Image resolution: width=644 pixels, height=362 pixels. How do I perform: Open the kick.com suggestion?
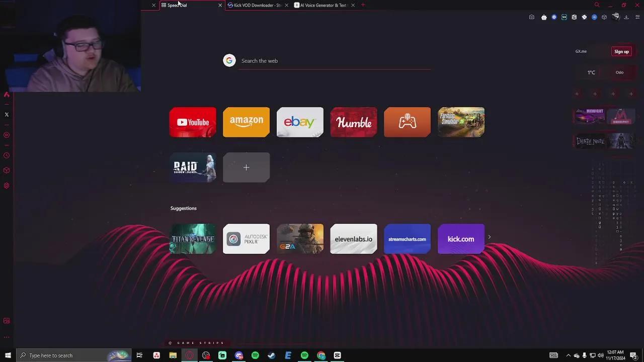pyautogui.click(x=461, y=239)
